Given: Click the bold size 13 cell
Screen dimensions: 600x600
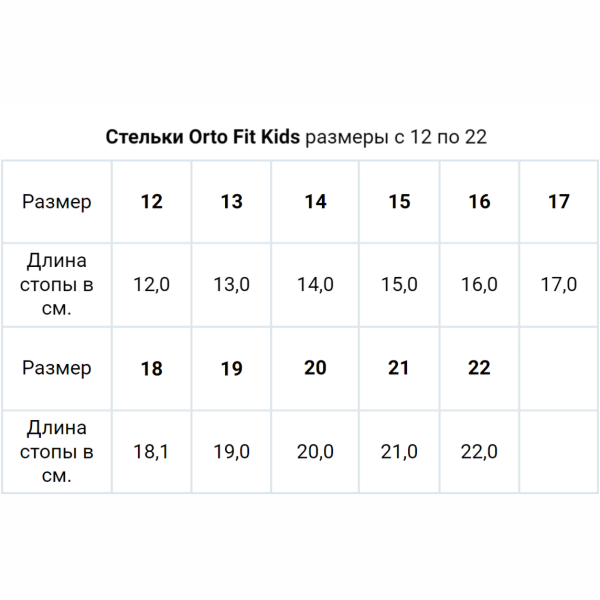Looking at the screenshot, I should pyautogui.click(x=231, y=202).
